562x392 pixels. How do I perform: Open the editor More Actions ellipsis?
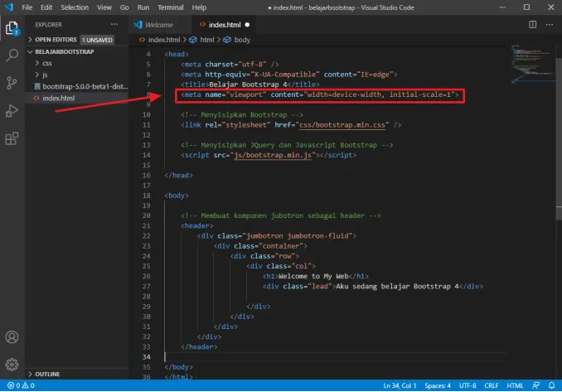[x=550, y=24]
